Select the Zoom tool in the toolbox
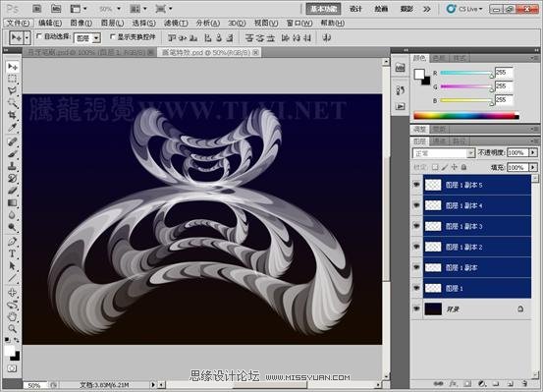Screen dimensions: 543x392 (13, 328)
